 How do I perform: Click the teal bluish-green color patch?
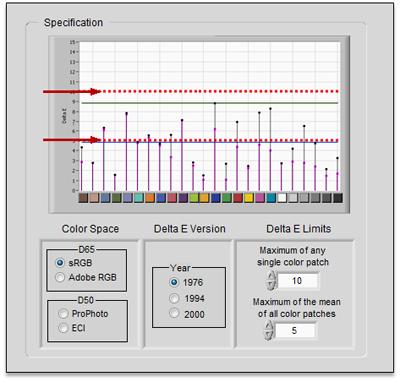[138, 198]
